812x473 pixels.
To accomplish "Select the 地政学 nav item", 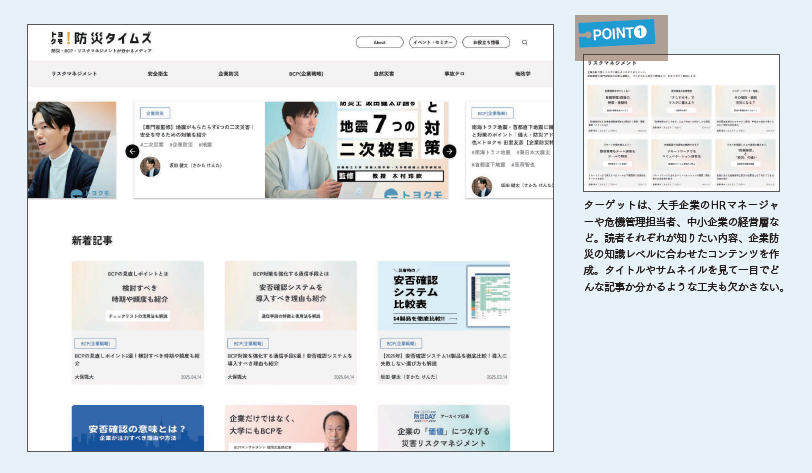I will (x=523, y=74).
